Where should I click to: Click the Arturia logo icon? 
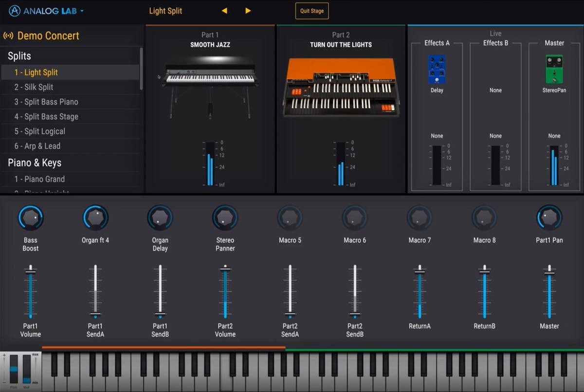coord(15,11)
